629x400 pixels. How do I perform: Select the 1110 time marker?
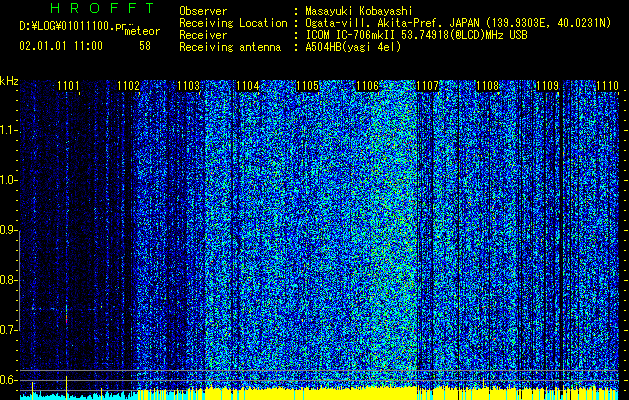pyautogui.click(x=607, y=86)
